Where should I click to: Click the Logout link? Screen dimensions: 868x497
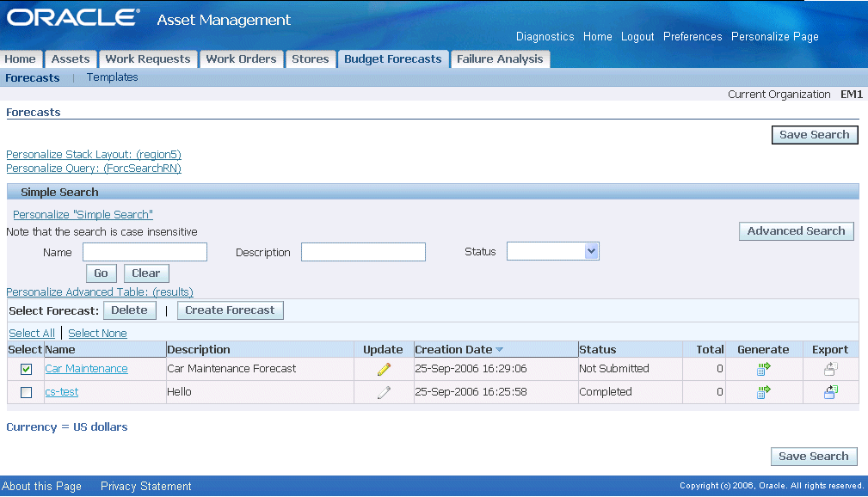[x=637, y=36]
